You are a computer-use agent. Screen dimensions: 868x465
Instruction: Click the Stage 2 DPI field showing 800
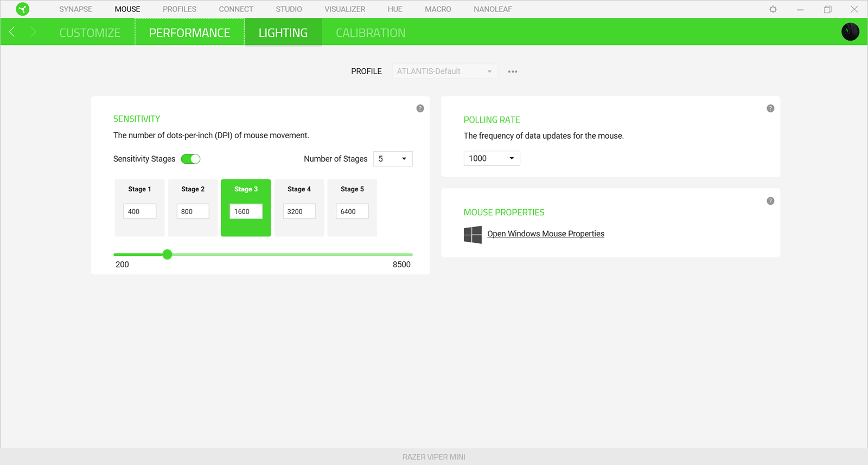point(193,211)
